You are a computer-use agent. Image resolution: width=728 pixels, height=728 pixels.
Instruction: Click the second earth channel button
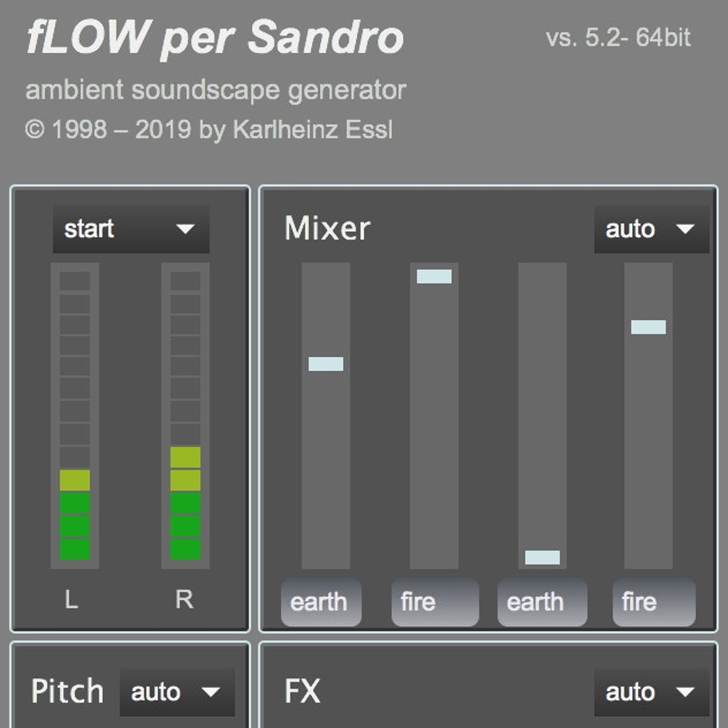tap(542, 603)
